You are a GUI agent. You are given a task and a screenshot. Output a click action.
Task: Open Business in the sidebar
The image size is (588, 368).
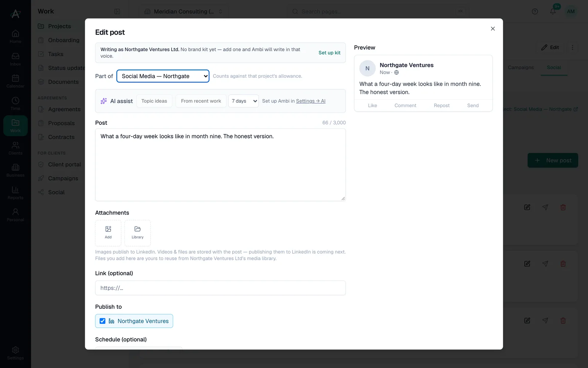coord(15,170)
